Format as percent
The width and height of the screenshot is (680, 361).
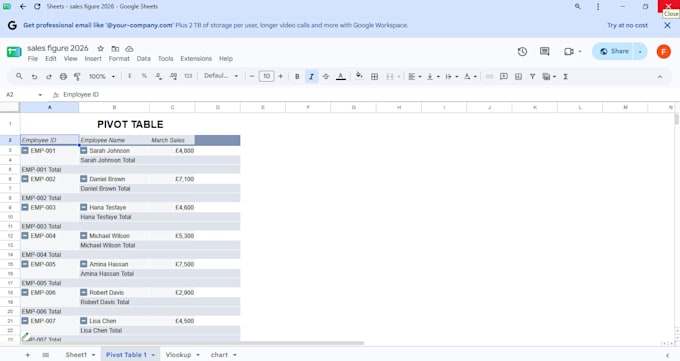tap(144, 76)
